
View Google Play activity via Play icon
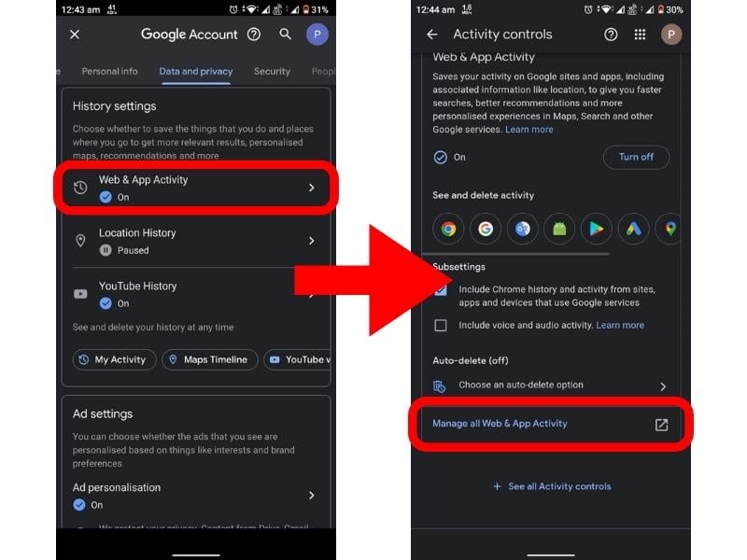[x=597, y=229]
